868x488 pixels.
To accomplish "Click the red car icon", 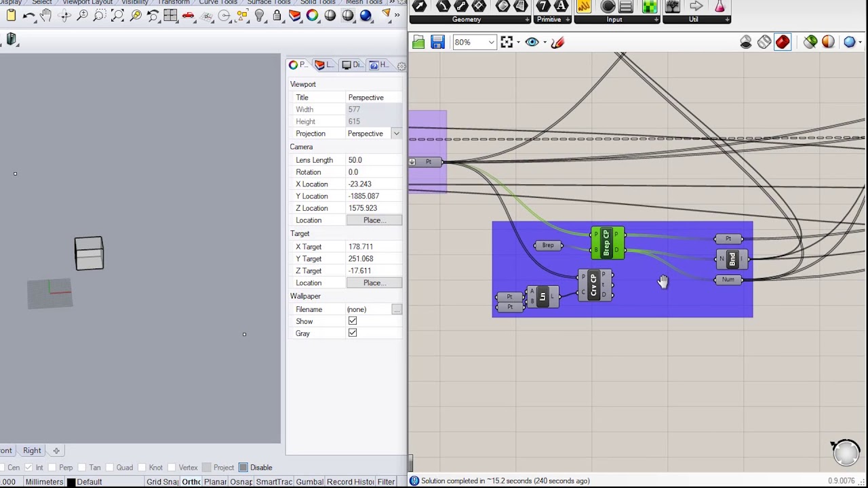I will click(x=189, y=15).
